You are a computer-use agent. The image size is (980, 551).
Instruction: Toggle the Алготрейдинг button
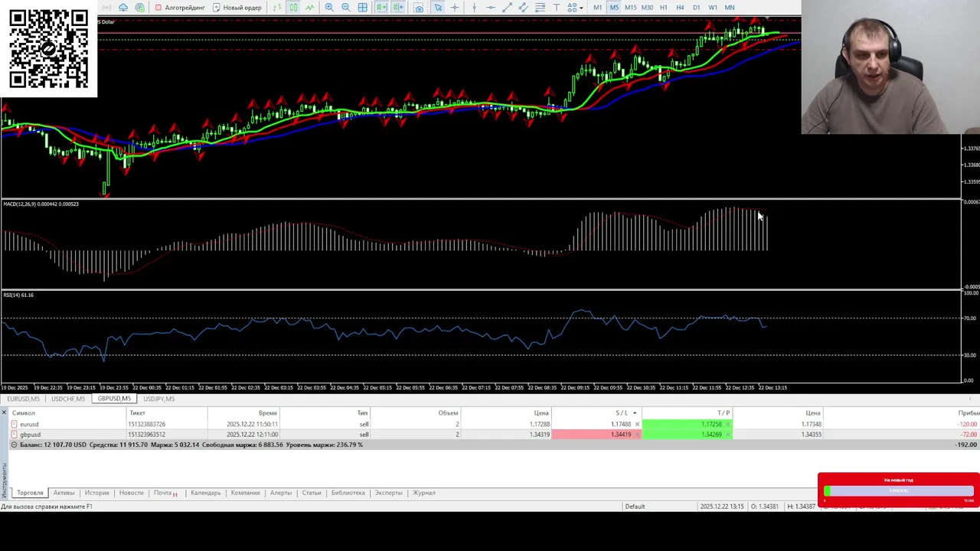180,7
